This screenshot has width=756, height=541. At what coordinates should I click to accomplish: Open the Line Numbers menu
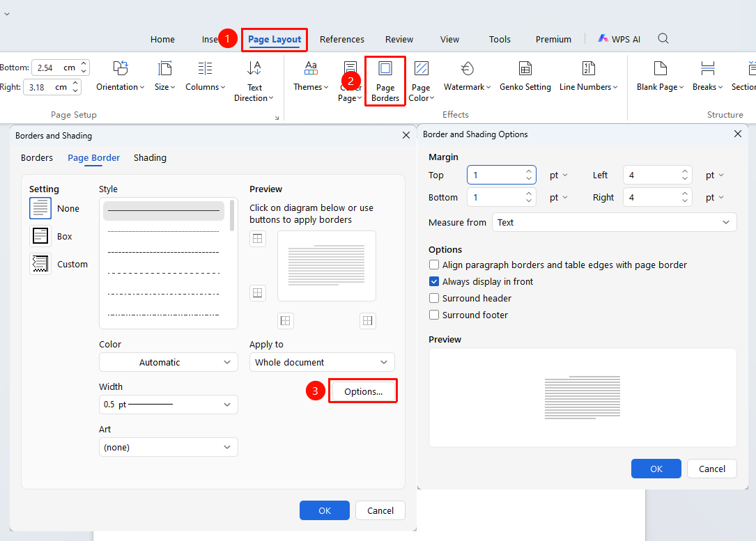[x=588, y=76]
